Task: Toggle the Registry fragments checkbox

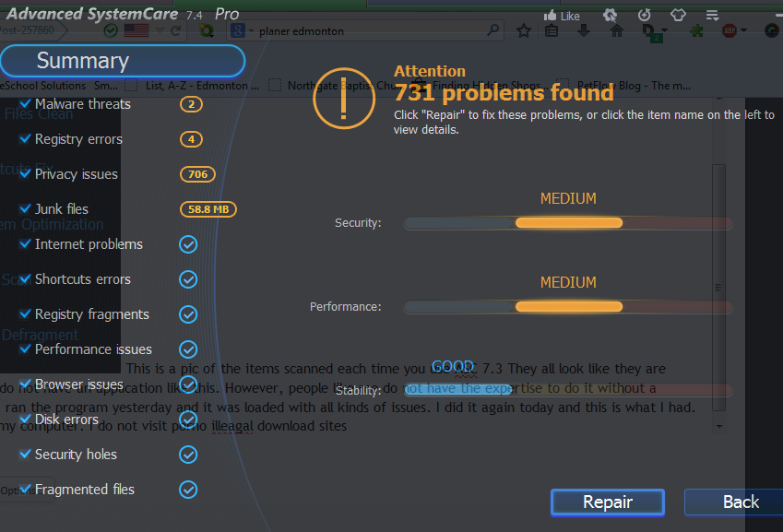Action: coord(25,313)
